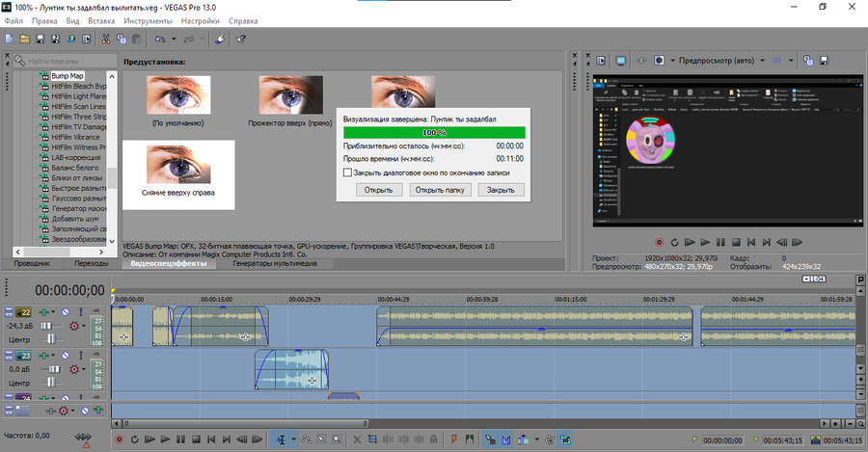Toggle split screen view icon in preview

pos(659,61)
